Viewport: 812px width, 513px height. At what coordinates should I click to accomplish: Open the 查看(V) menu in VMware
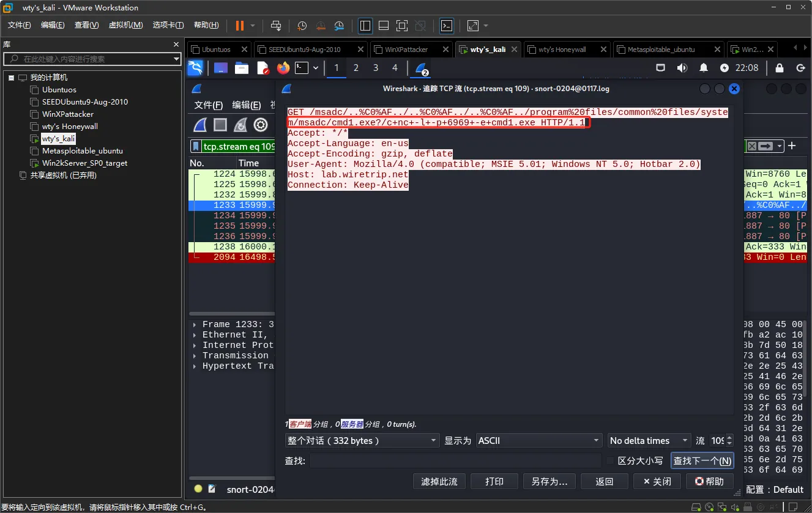tap(86, 25)
